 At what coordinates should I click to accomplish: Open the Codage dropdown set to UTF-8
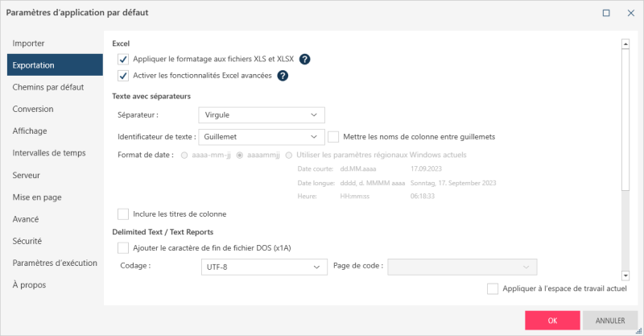pyautogui.click(x=262, y=266)
